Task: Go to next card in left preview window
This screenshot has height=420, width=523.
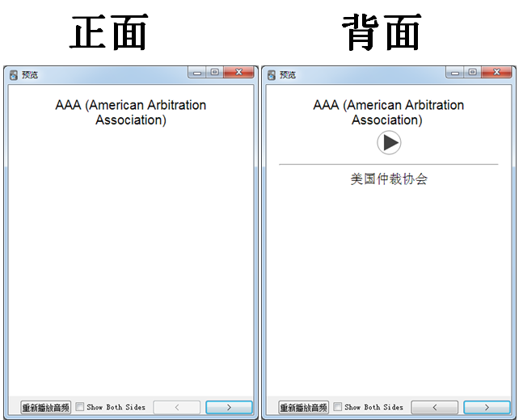Action: (x=229, y=407)
